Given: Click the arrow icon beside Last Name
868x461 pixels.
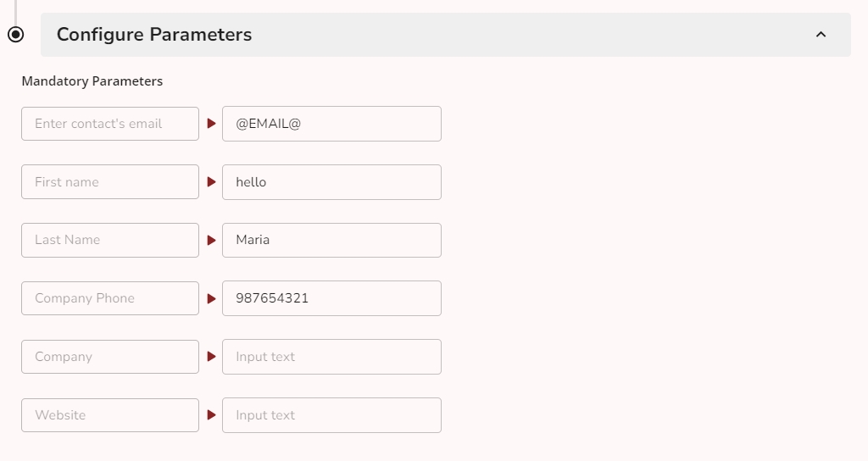Looking at the screenshot, I should click(x=211, y=241).
